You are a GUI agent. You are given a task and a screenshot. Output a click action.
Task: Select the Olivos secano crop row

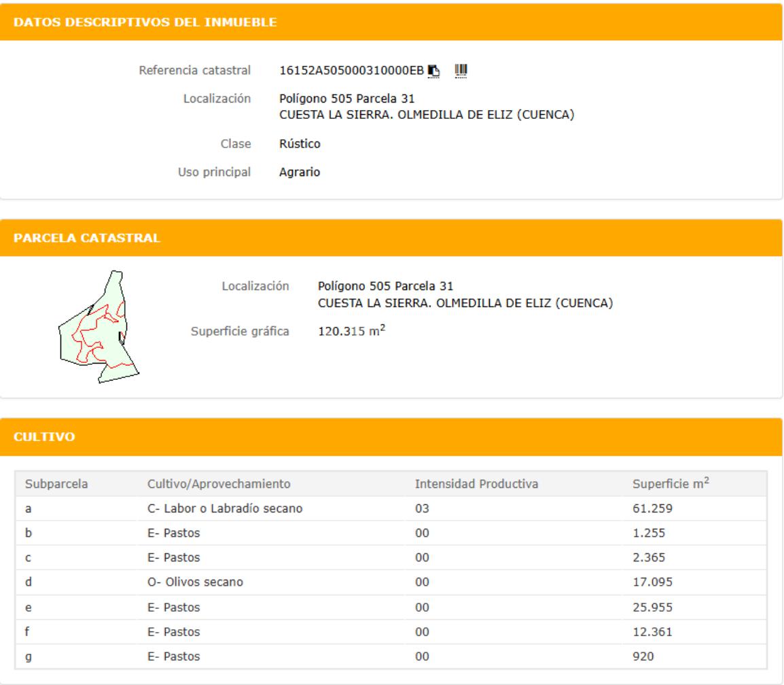coord(197,582)
